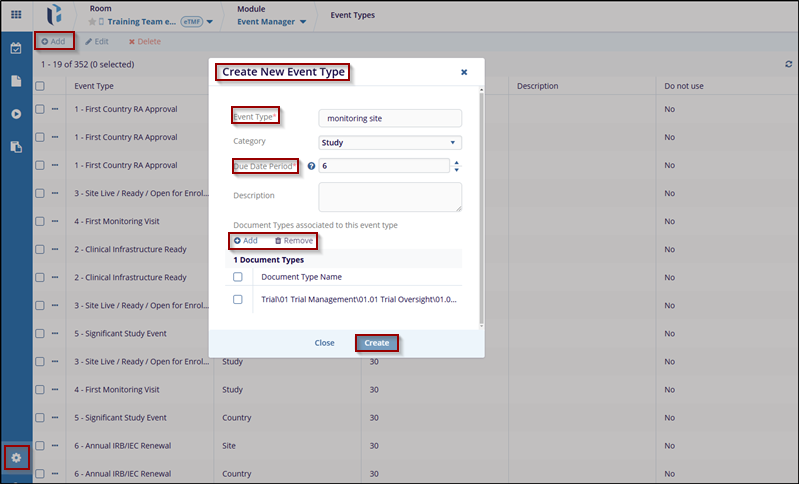Viewport: 799px width, 484px height.
Task: Click the calendar tasks sidebar icon
Action: pyautogui.click(x=16, y=48)
